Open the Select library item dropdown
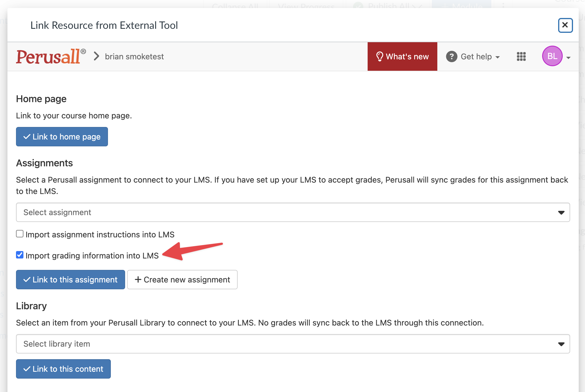This screenshot has height=392, width=585. [x=561, y=344]
